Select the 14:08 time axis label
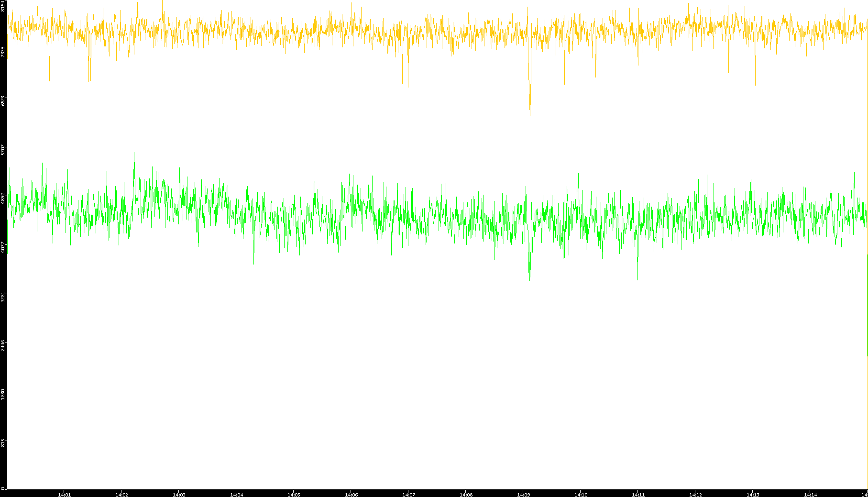Viewport: 868px width, 497px height. coord(466,495)
